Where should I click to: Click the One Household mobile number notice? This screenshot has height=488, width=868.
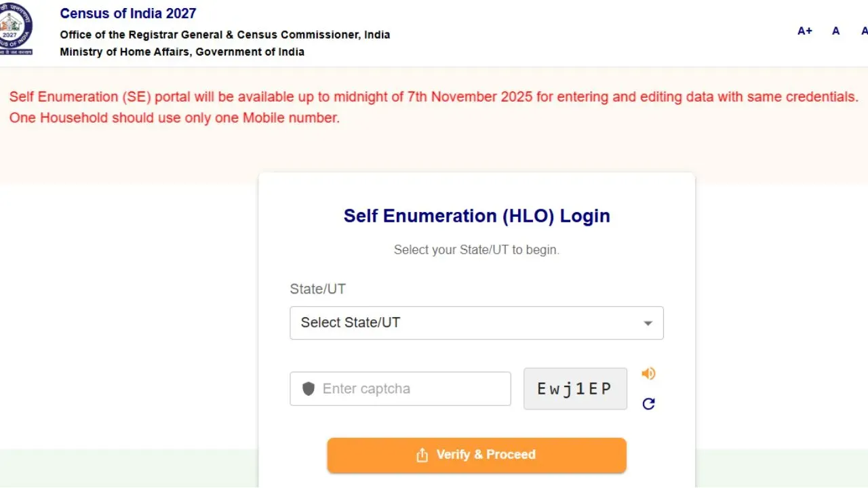click(x=174, y=118)
